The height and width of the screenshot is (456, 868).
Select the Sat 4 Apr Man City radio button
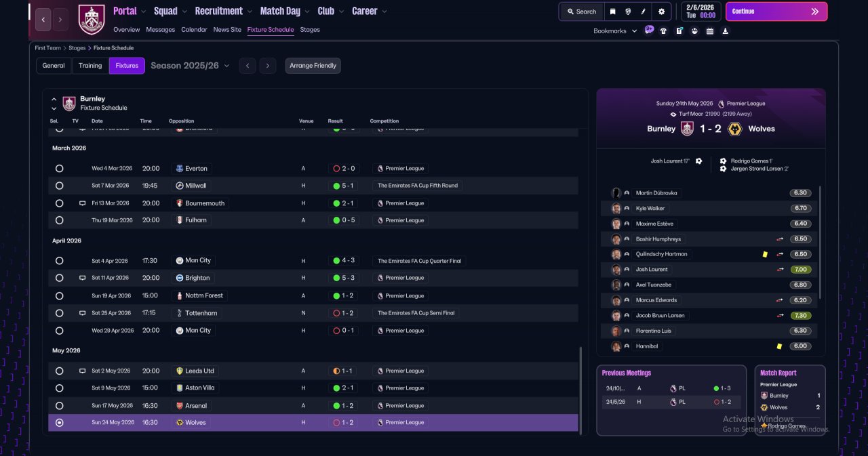[60, 261]
